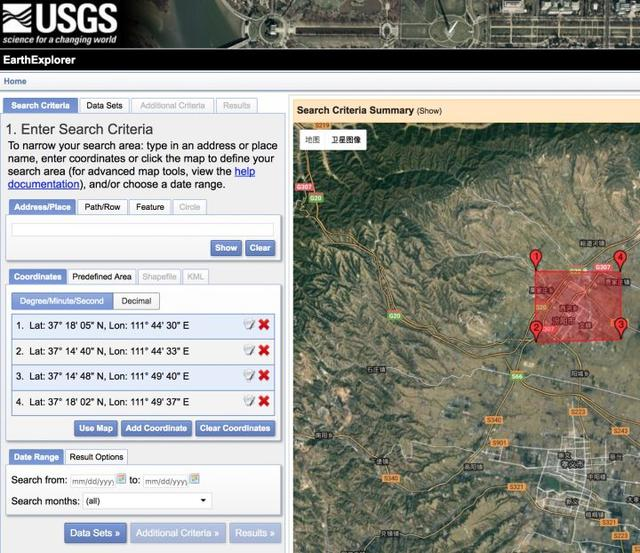Edit coordinate 4 pencil icon
The height and width of the screenshot is (553, 640).
(249, 401)
